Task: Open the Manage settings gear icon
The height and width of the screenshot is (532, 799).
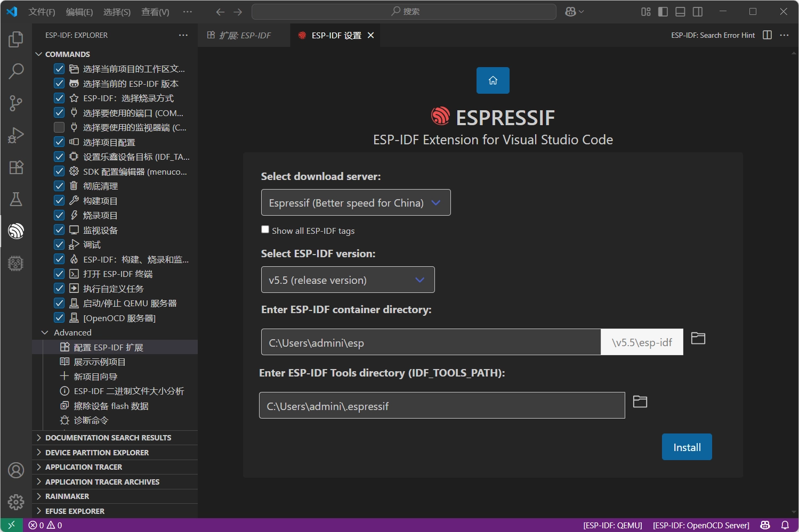Action: click(16, 502)
